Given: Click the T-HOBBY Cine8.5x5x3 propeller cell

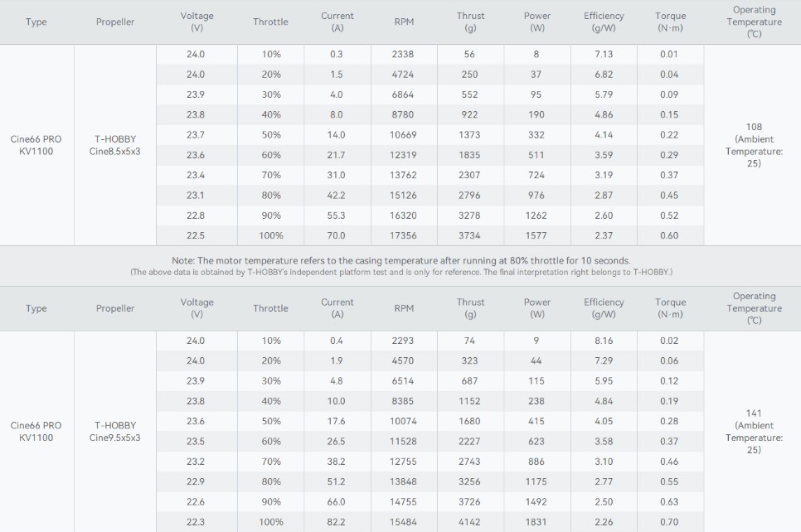Looking at the screenshot, I should (x=115, y=145).
